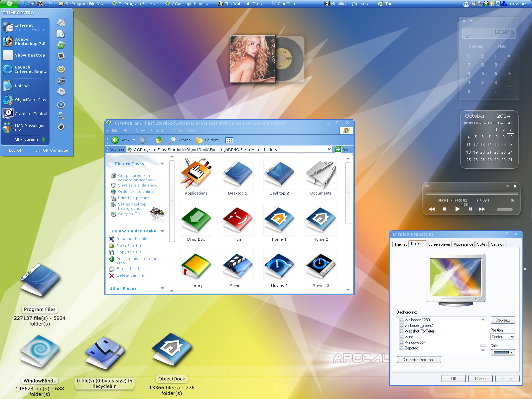Image resolution: width=532 pixels, height=399 pixels.
Task: Select Wind in the background list
Action: tap(409, 337)
